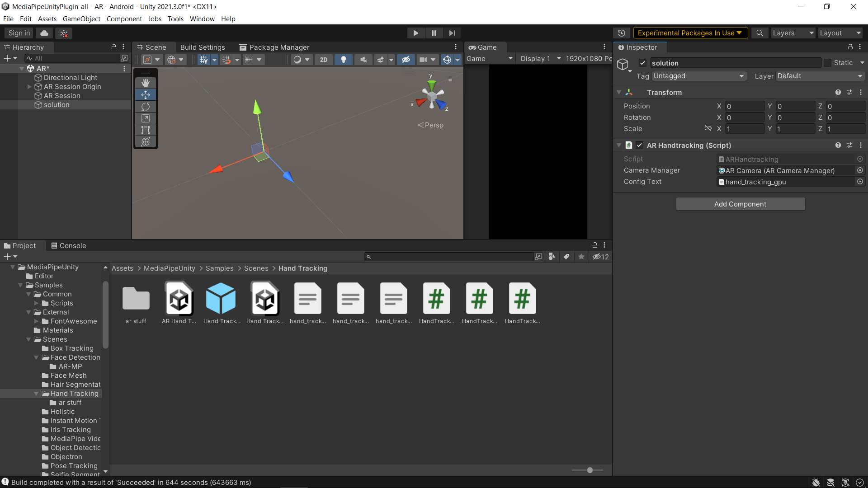
Task: Toggle 2D view mode in Scene view
Action: click(323, 59)
